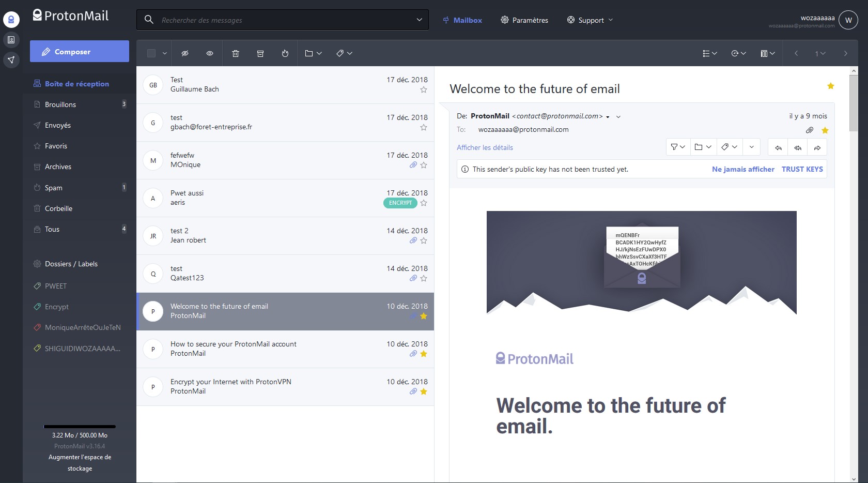Image resolution: width=868 pixels, height=483 pixels.
Task: Click the ProtonMail logo
Action: (71, 16)
